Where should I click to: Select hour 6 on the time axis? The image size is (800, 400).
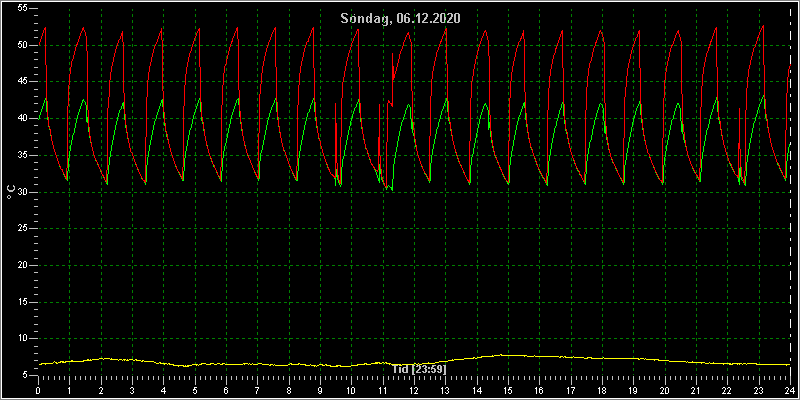226,390
